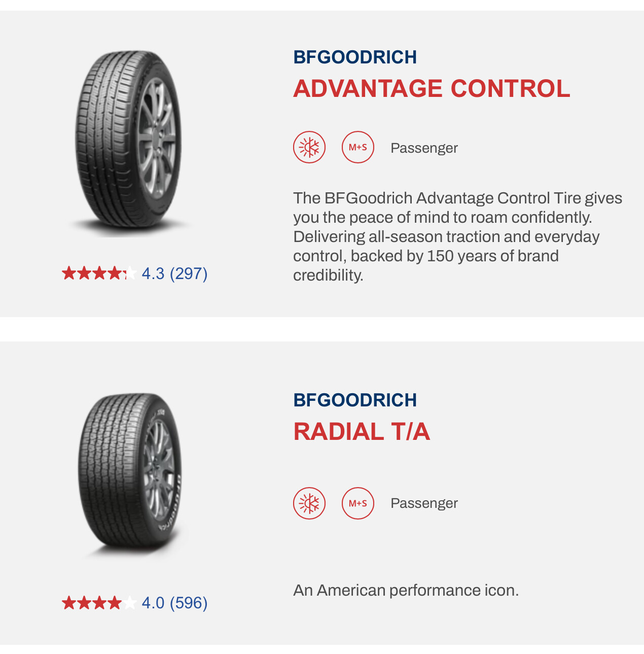644x654 pixels.
Task: Click the 4.0 rating score
Action: [153, 603]
